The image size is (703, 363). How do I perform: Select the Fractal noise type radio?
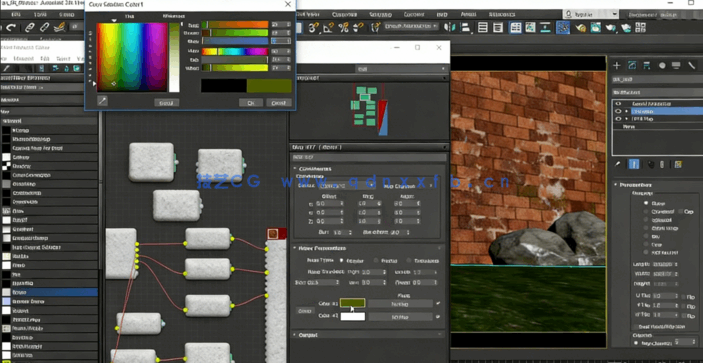coord(376,260)
